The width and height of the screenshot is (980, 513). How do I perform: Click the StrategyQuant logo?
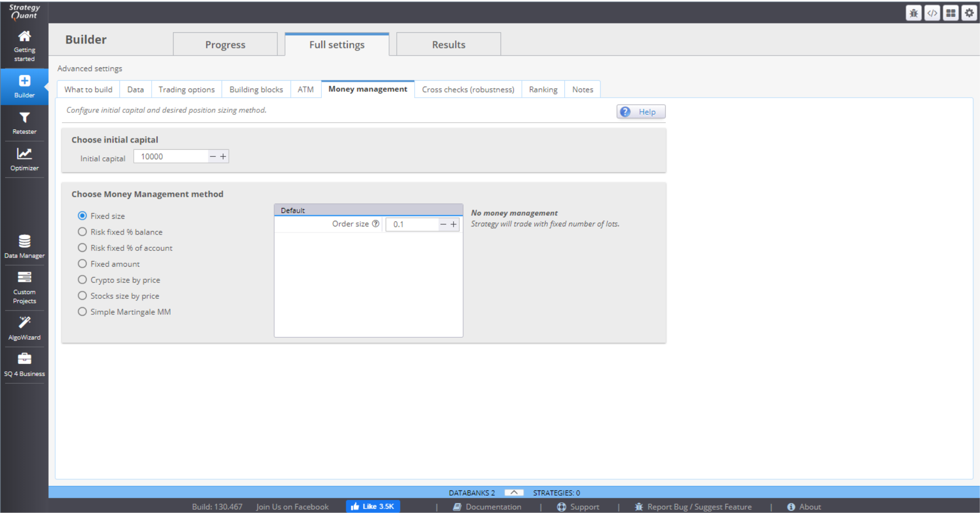point(24,12)
